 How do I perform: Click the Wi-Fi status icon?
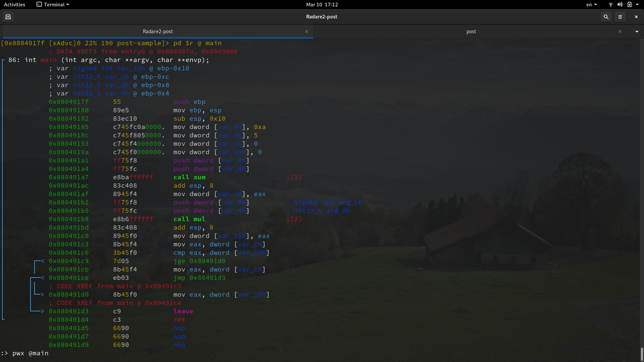[610, 4]
